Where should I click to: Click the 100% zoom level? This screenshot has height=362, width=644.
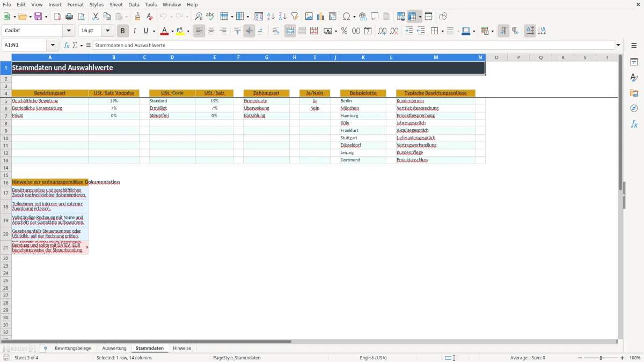click(635, 358)
